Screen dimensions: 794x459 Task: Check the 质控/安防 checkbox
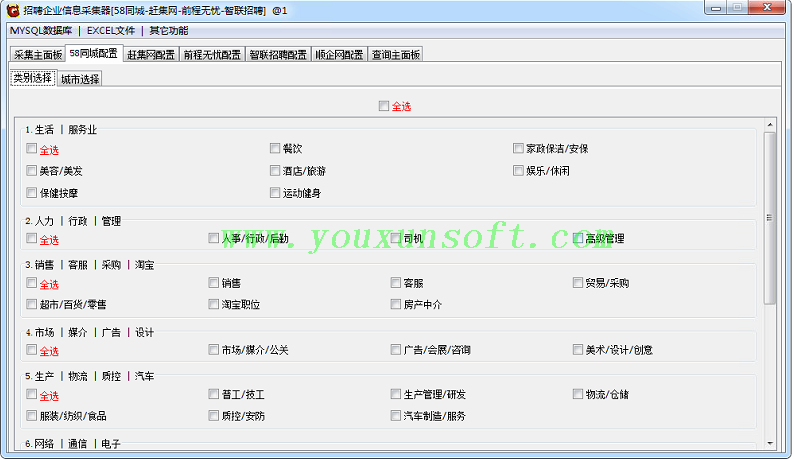coord(214,416)
